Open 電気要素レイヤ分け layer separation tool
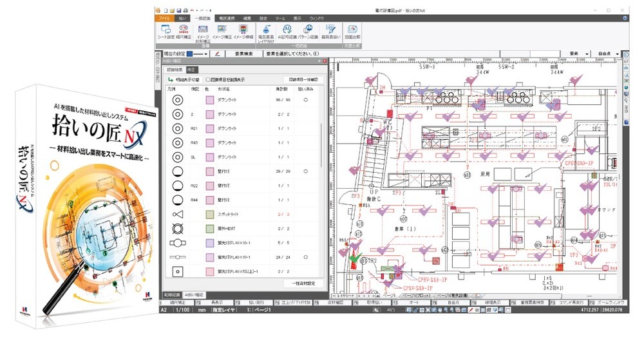644x337 pixels. point(266,34)
